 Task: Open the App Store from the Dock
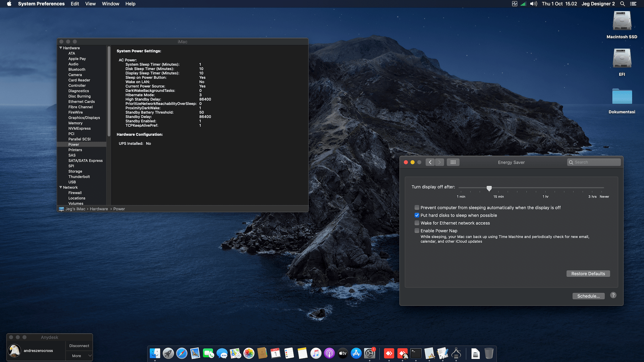356,353
